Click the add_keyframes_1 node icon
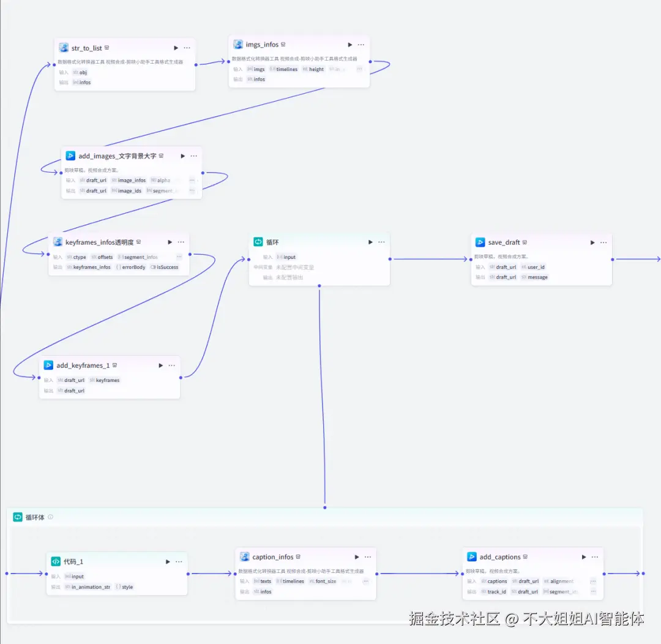The height and width of the screenshot is (644, 661). pos(48,365)
